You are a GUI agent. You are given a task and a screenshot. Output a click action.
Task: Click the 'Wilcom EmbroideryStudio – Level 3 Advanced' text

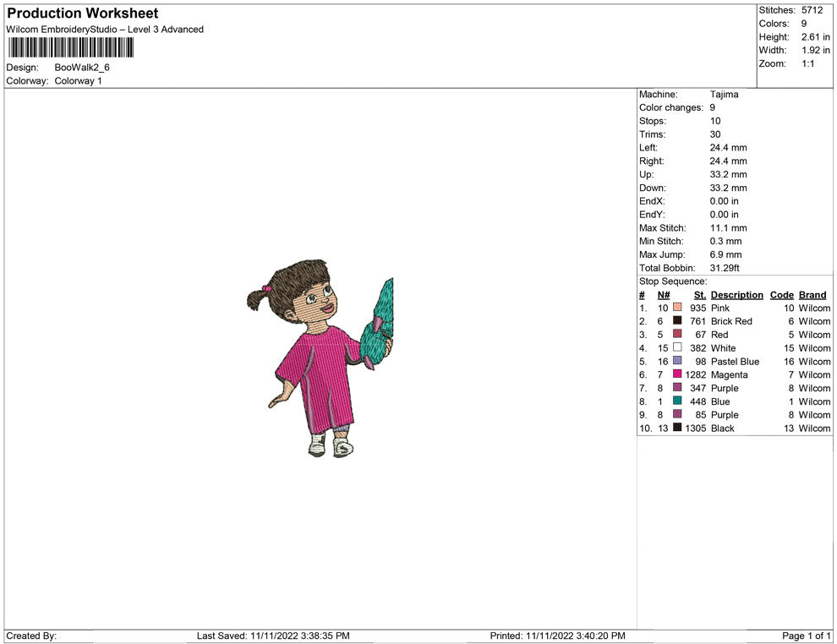(105, 30)
